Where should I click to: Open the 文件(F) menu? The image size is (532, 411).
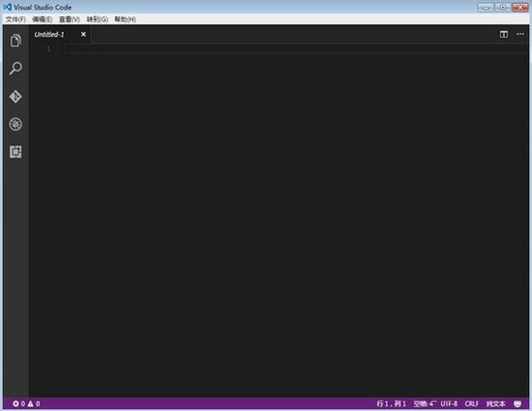point(15,19)
